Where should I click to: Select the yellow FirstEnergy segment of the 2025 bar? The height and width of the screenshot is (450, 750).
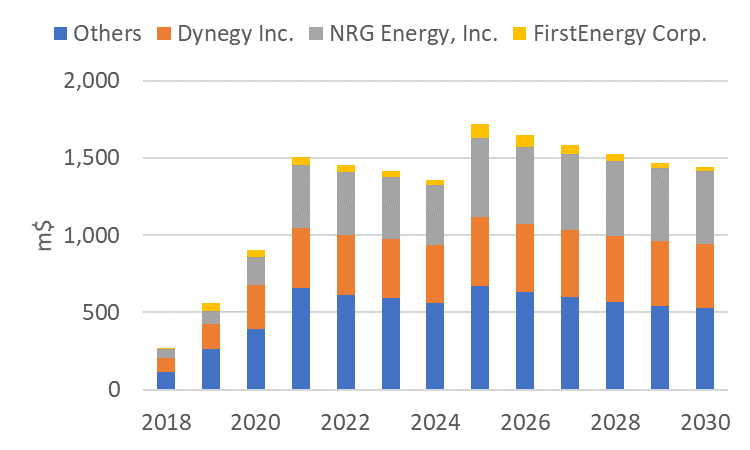point(480,131)
